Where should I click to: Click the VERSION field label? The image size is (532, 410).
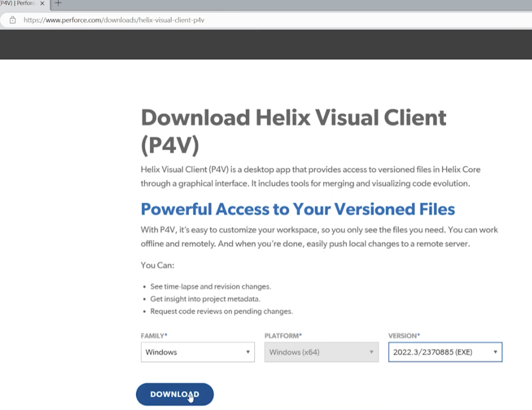404,336
